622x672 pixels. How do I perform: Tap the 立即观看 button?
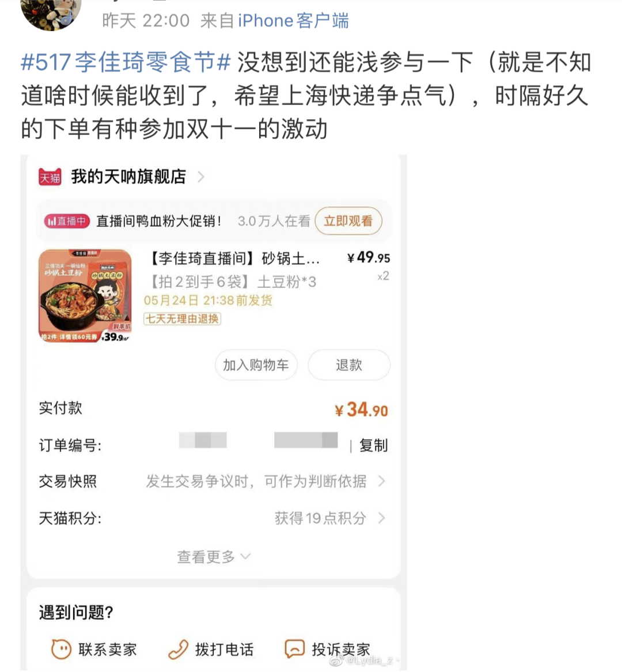(x=348, y=221)
